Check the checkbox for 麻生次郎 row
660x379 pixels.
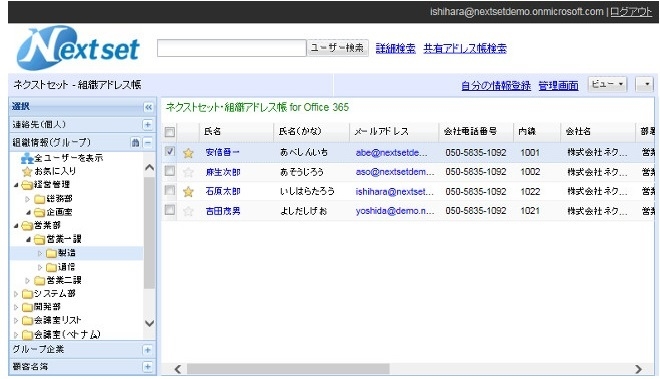pos(170,171)
